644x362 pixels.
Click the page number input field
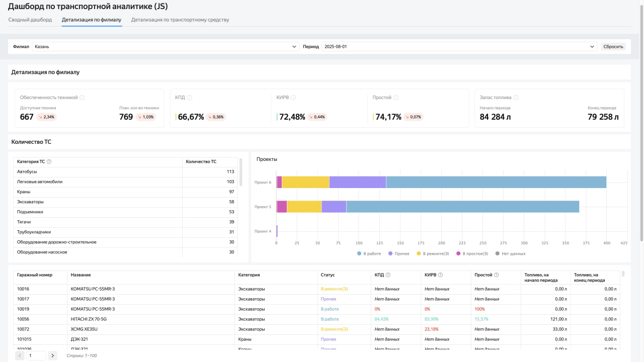[x=36, y=356]
